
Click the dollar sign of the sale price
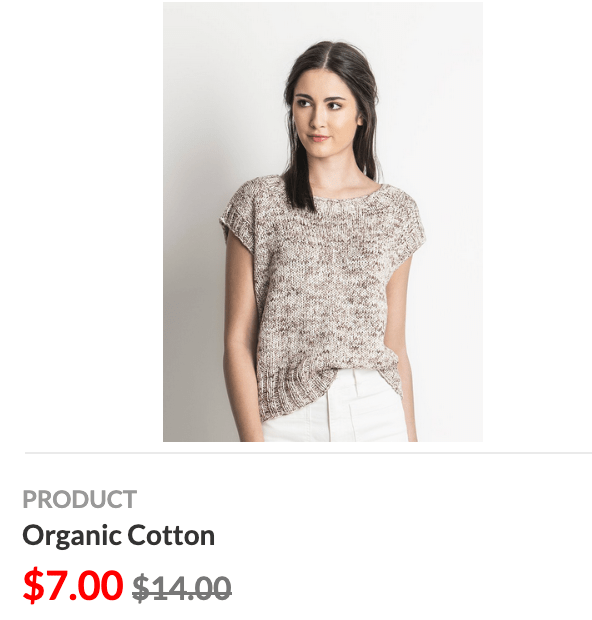coord(33,586)
